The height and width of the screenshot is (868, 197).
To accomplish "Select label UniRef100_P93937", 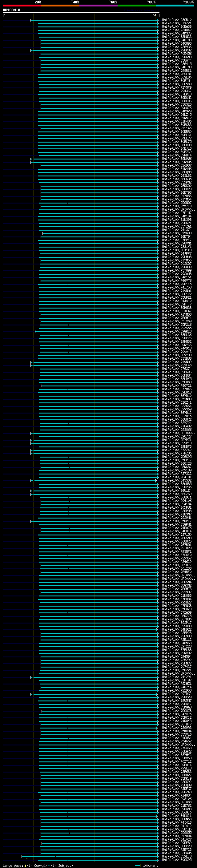I will pyautogui.click(x=176, y=592).
